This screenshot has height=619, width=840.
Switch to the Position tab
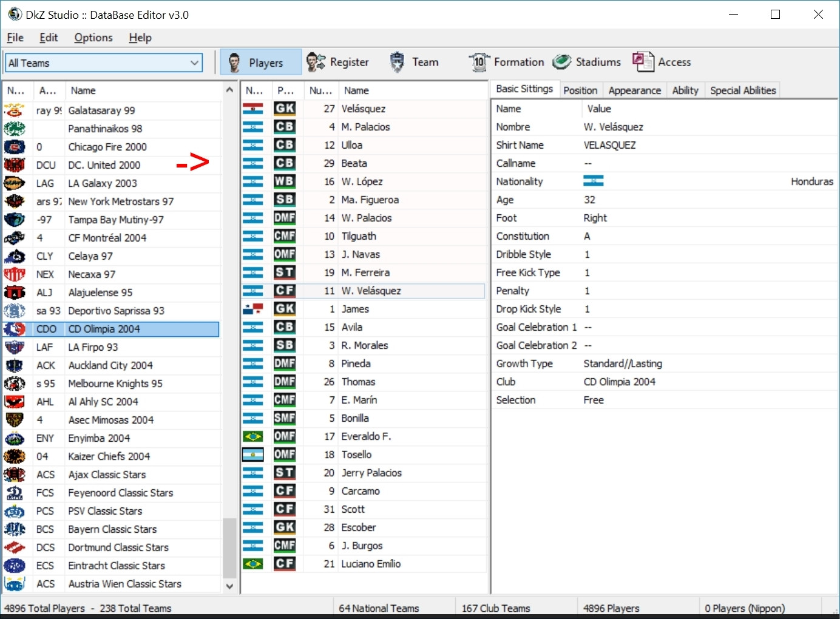click(580, 90)
